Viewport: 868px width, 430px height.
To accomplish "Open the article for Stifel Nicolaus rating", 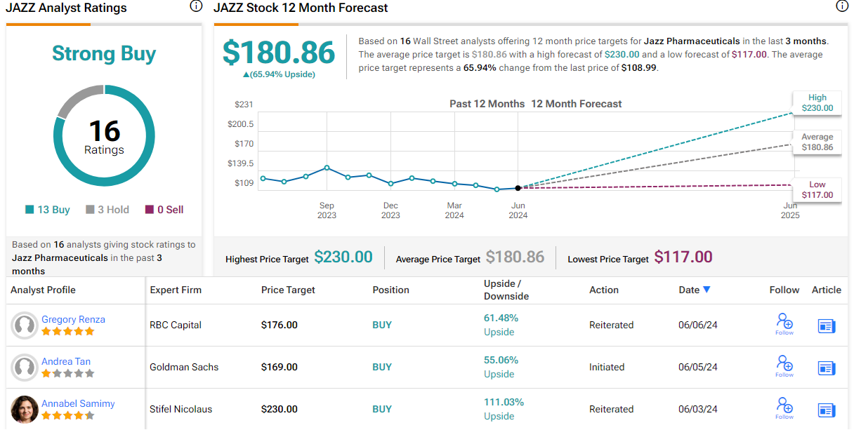I will click(x=827, y=410).
